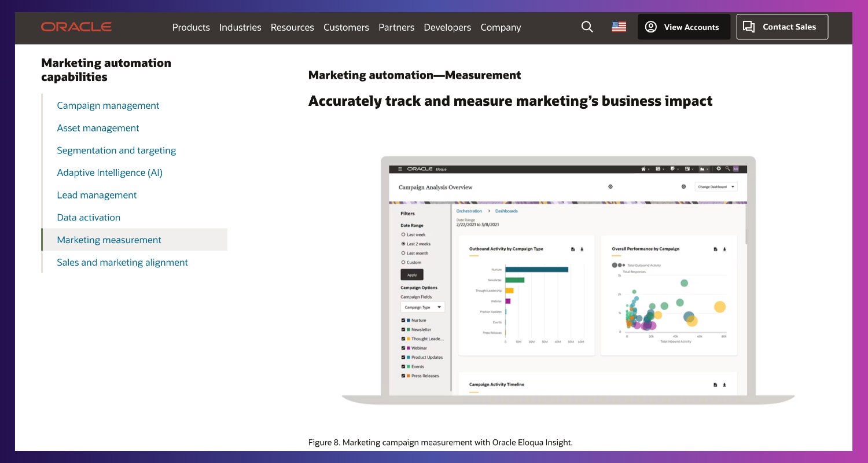This screenshot has height=463, width=868.
Task: Open the Campaign Type dropdown
Action: [x=422, y=307]
